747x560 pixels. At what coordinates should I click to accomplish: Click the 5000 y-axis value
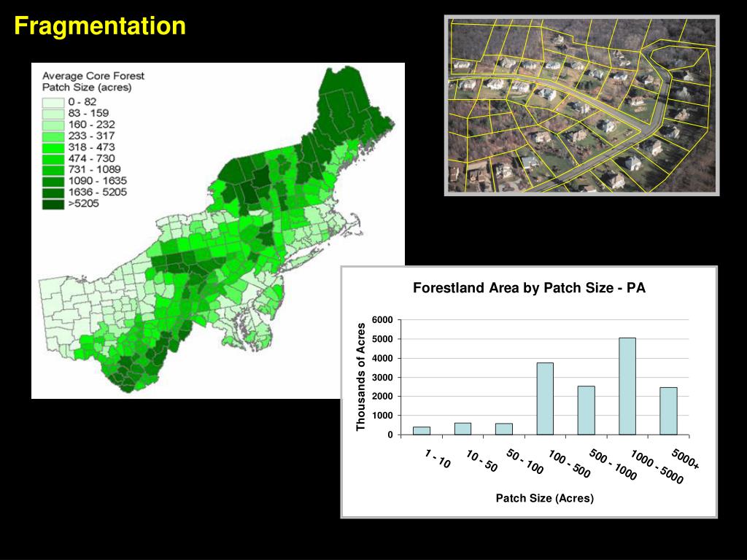tap(382, 339)
